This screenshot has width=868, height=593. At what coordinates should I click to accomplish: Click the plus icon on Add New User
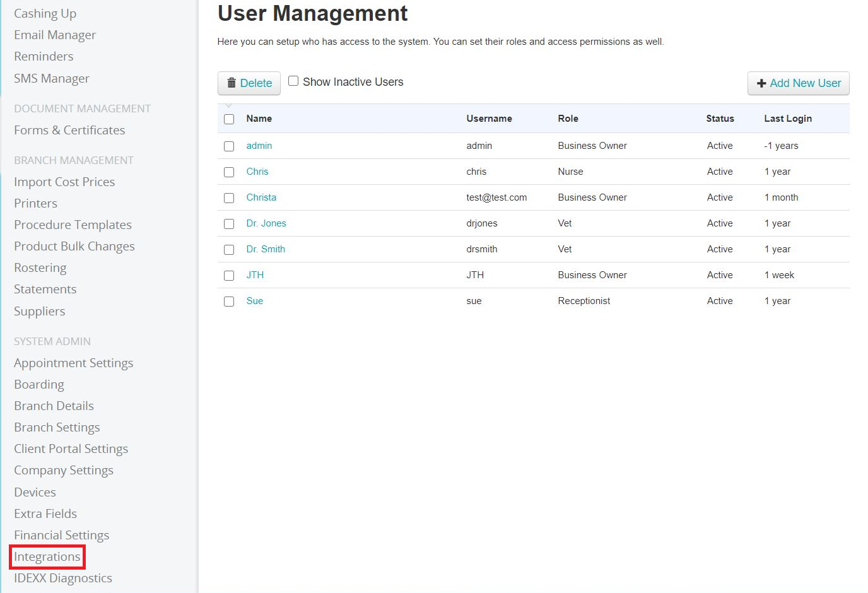pyautogui.click(x=763, y=83)
